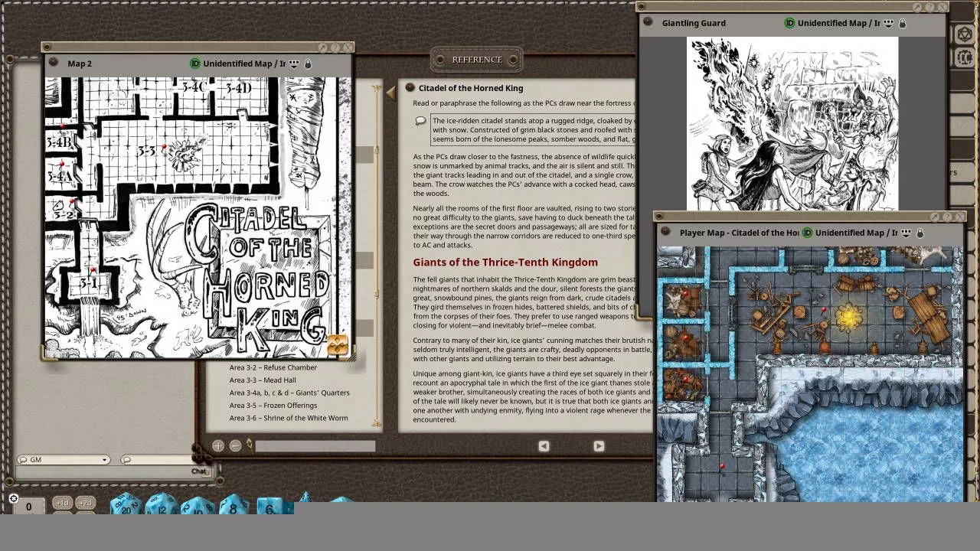Click the CC icon in right sidebar

tap(965, 57)
